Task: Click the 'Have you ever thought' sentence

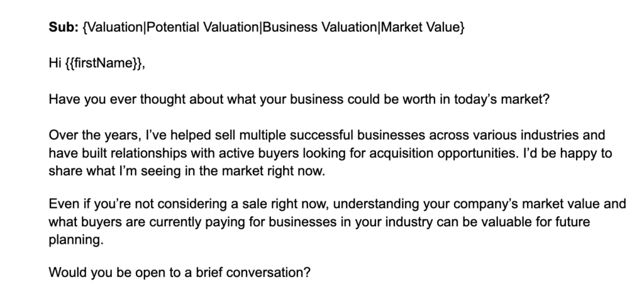Action: 299,99
